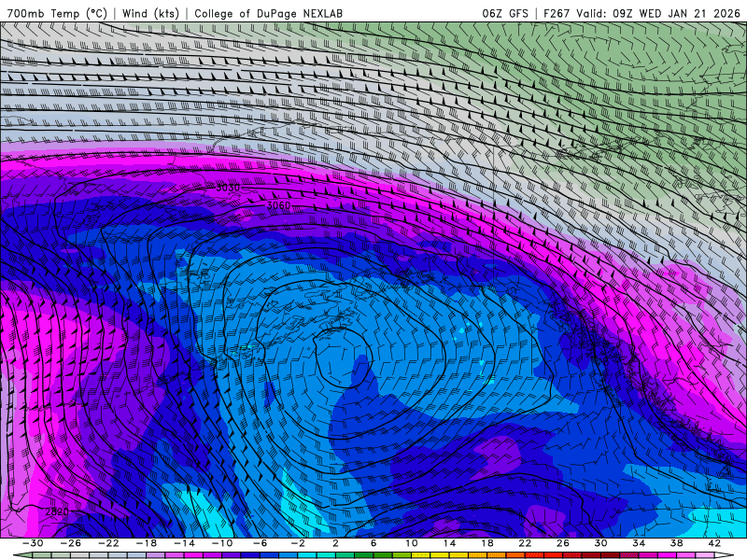
Task: Click the '14' legend value
Action: pyautogui.click(x=449, y=543)
